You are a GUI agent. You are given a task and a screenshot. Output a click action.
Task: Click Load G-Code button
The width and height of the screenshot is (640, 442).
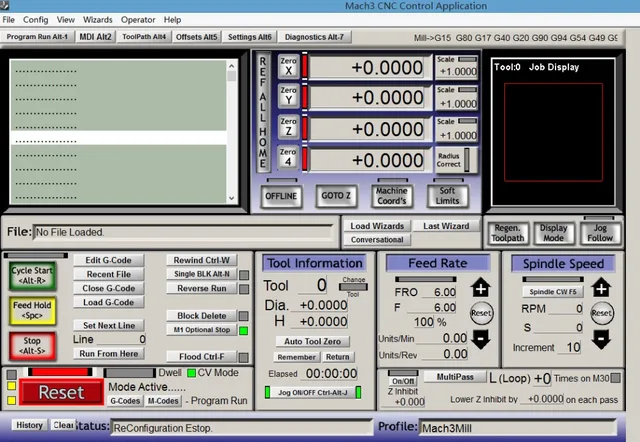109,302
